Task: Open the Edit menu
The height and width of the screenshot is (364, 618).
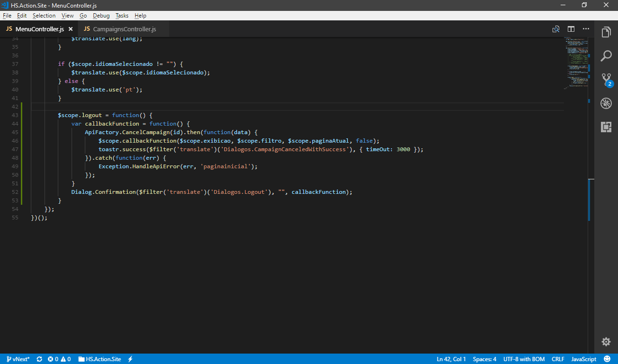Action: (22, 16)
